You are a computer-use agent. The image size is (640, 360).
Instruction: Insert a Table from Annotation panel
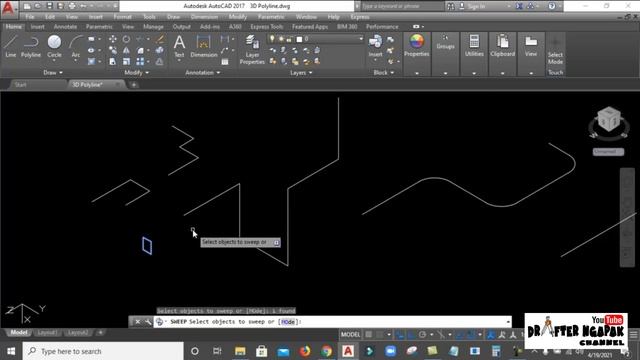[x=224, y=62]
